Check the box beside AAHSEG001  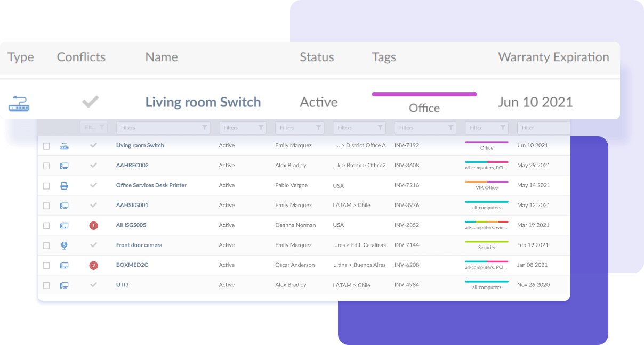(x=46, y=206)
